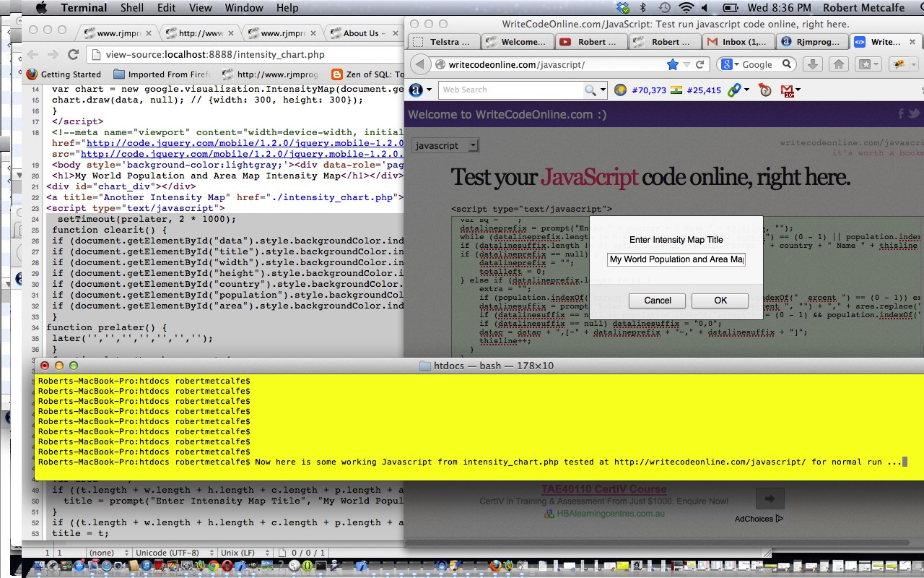Click Chrome's forward arrow
The image size is (924, 578).
click(x=53, y=54)
